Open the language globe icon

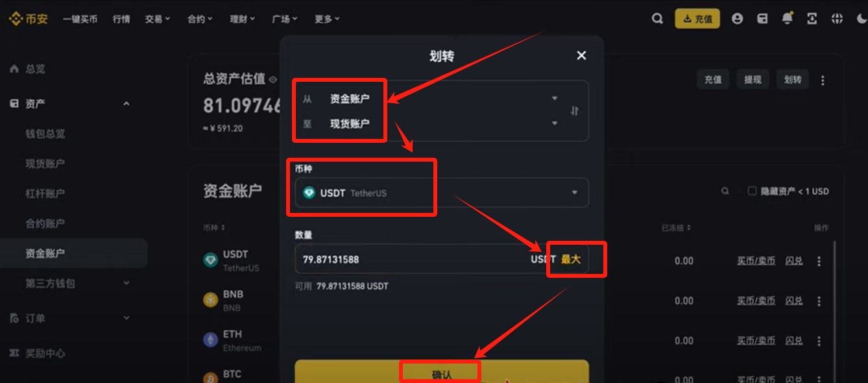tap(837, 19)
